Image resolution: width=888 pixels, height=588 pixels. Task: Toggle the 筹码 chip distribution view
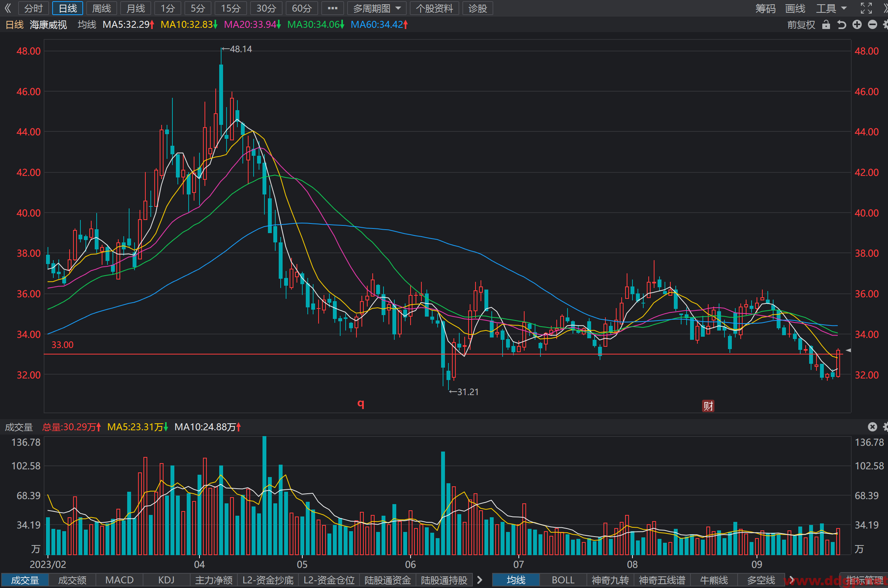(x=765, y=8)
